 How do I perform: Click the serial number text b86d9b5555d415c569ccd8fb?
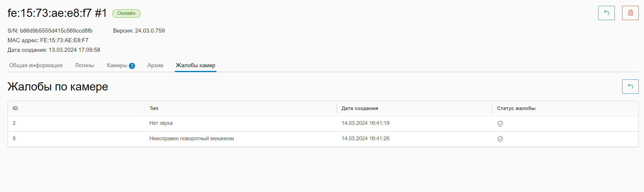56,31
